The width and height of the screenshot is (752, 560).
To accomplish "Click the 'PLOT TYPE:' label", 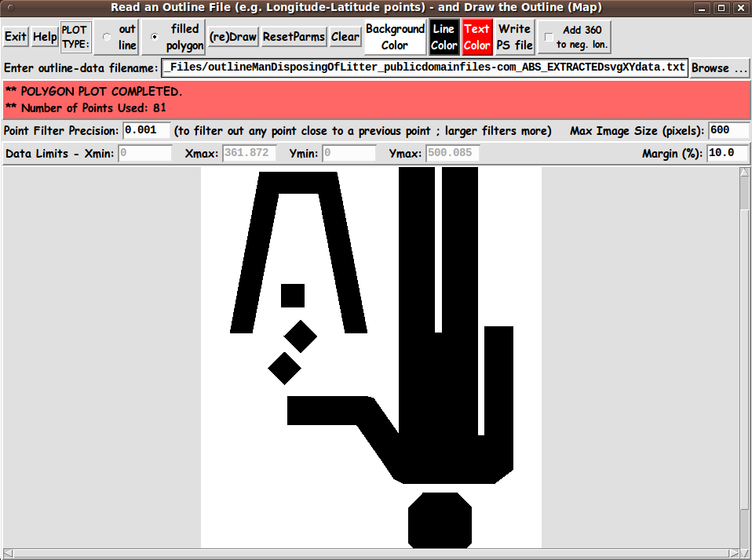I will pyautogui.click(x=76, y=37).
